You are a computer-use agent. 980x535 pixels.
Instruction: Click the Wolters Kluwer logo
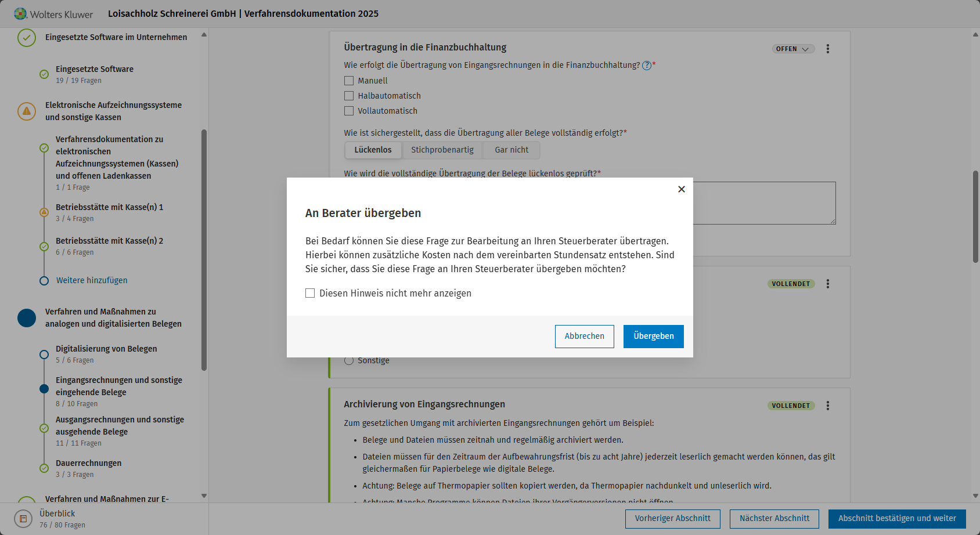[53, 14]
